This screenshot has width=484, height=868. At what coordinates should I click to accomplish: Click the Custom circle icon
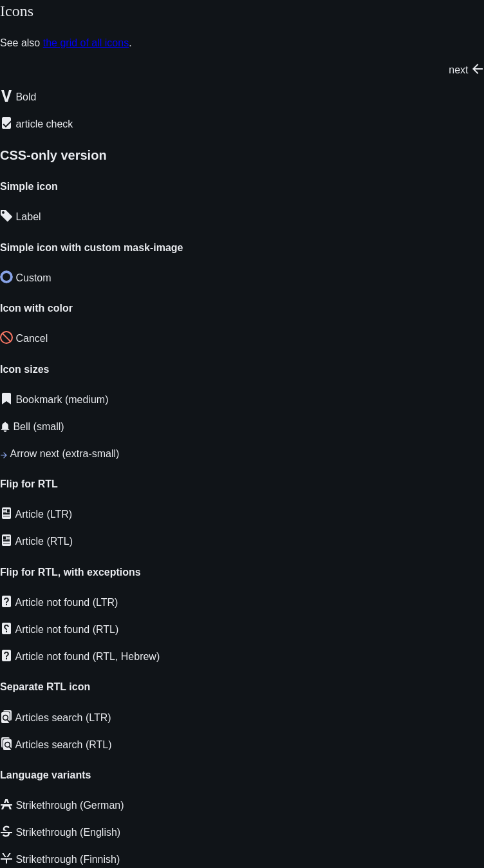click(6, 277)
